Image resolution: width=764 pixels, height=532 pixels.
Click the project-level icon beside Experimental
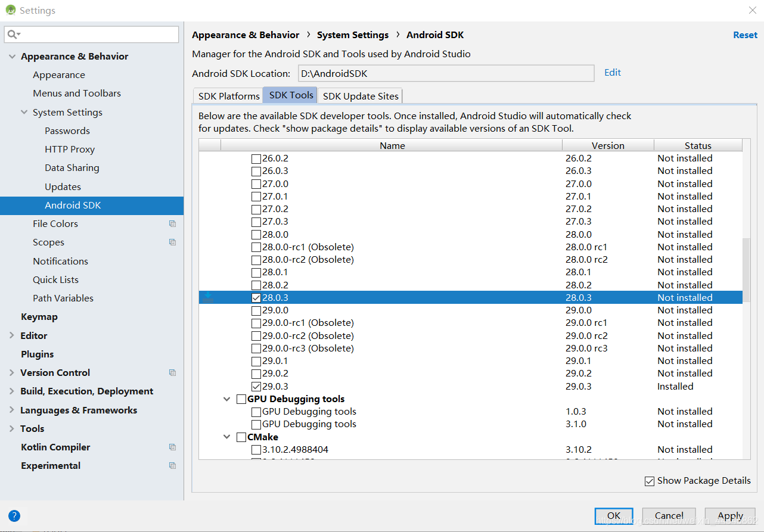click(172, 466)
